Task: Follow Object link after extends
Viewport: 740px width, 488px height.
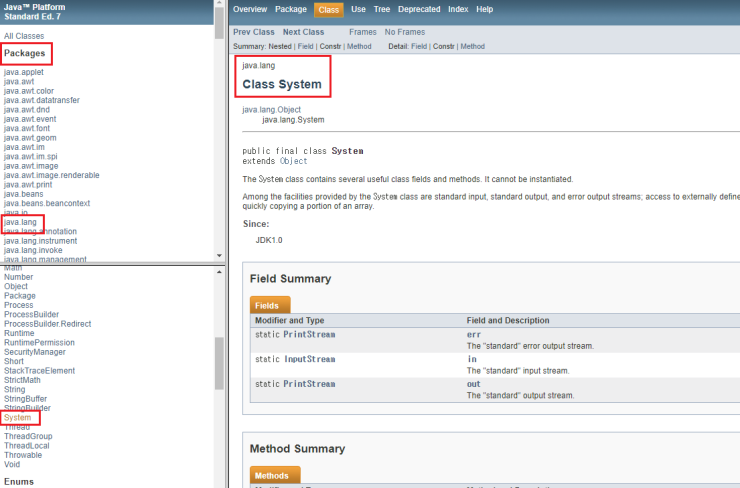Action: 294,161
